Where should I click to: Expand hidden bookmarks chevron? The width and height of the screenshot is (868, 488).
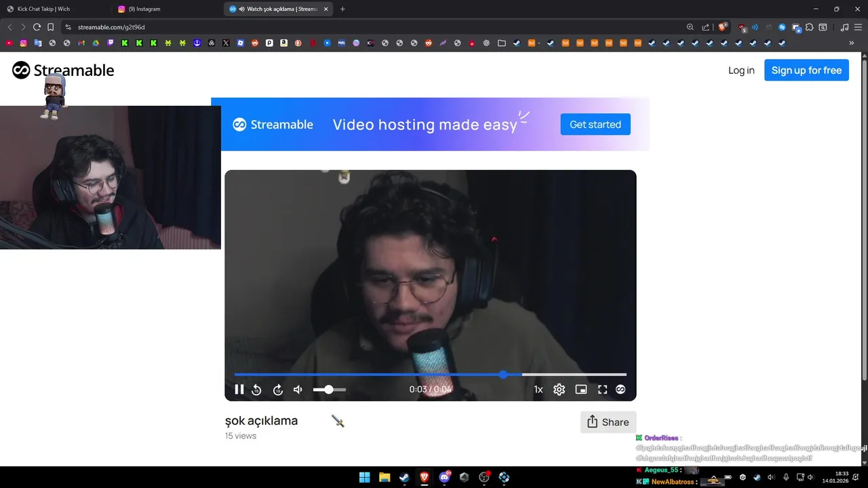point(852,43)
